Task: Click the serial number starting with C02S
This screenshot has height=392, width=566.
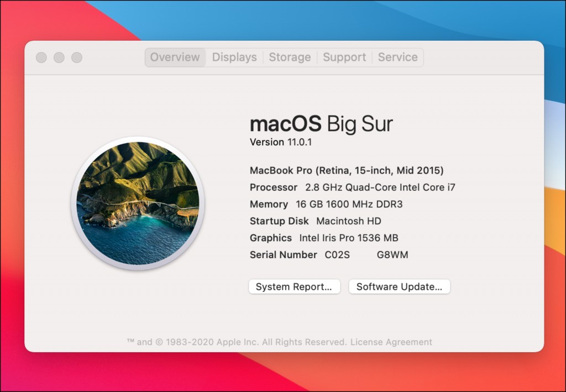Action: click(366, 255)
